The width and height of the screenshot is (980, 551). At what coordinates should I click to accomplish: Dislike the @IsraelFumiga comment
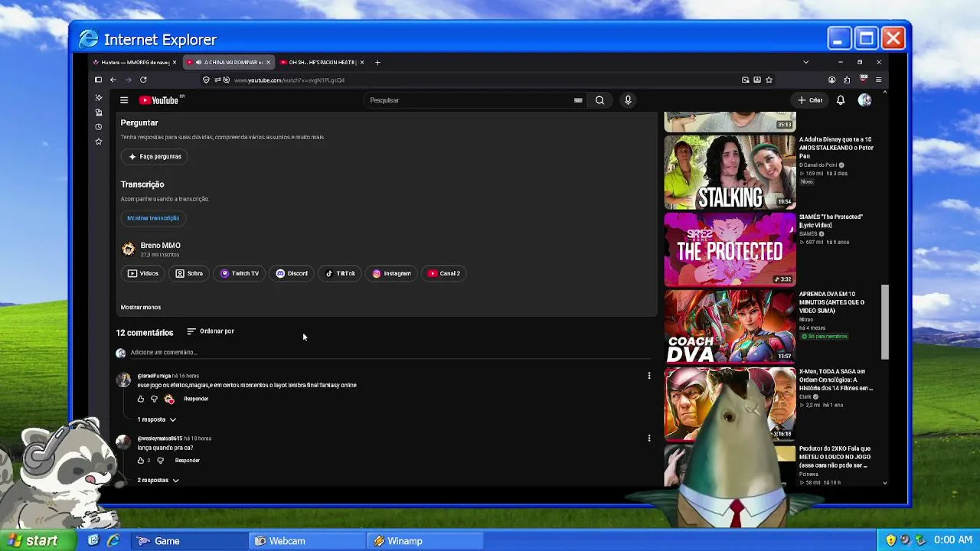[x=154, y=399]
